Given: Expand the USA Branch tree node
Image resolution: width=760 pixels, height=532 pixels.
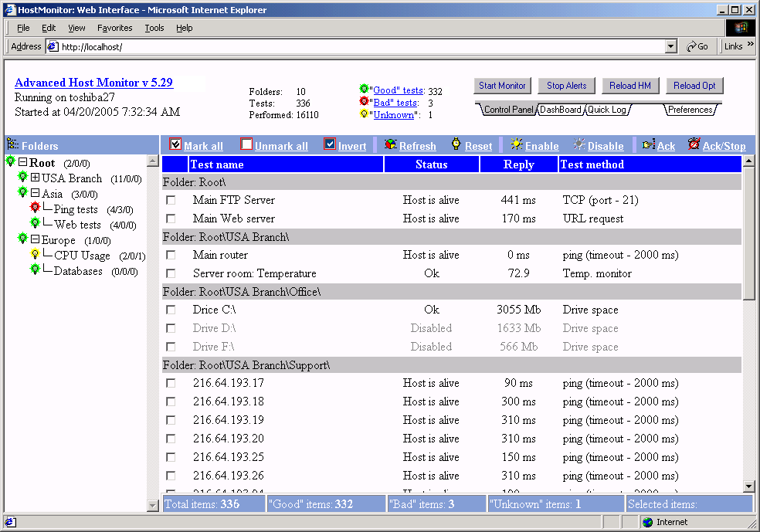Looking at the screenshot, I should 35,178.
